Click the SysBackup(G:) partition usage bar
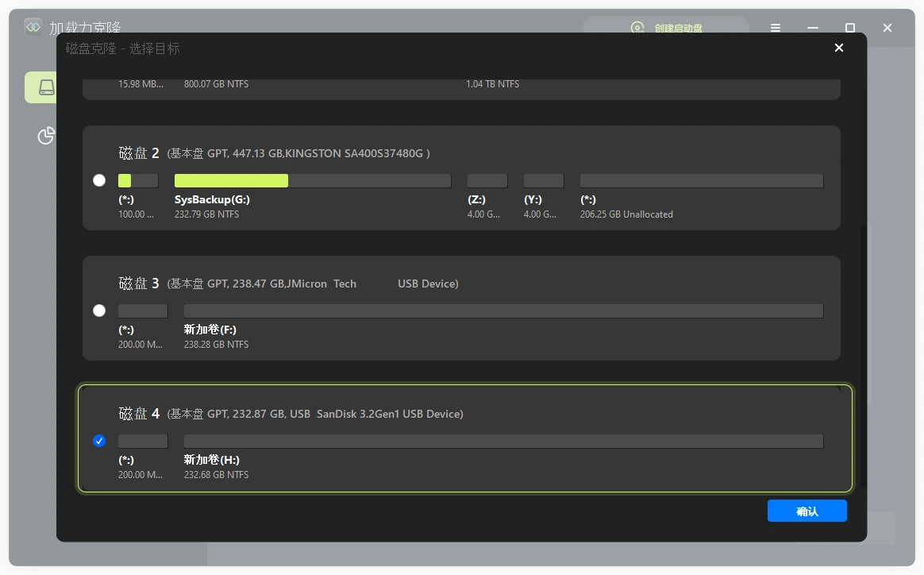 (313, 181)
